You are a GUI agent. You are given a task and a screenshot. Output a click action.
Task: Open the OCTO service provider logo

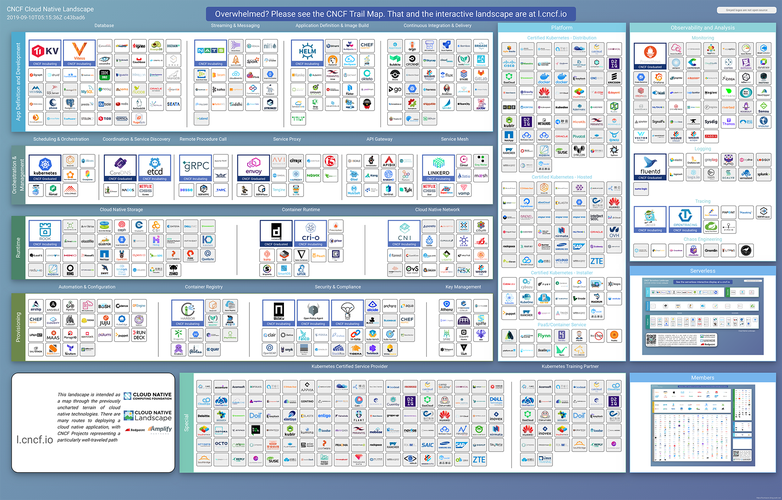tap(221, 444)
